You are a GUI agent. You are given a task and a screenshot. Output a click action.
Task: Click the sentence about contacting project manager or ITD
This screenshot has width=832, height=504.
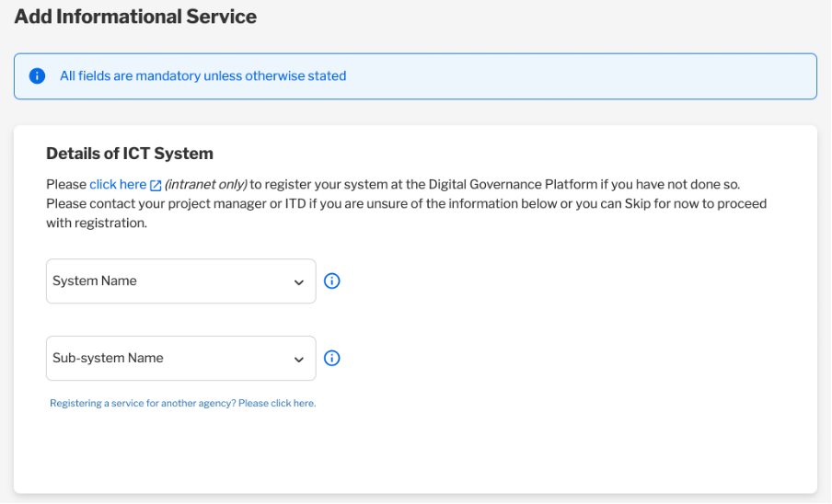point(407,213)
